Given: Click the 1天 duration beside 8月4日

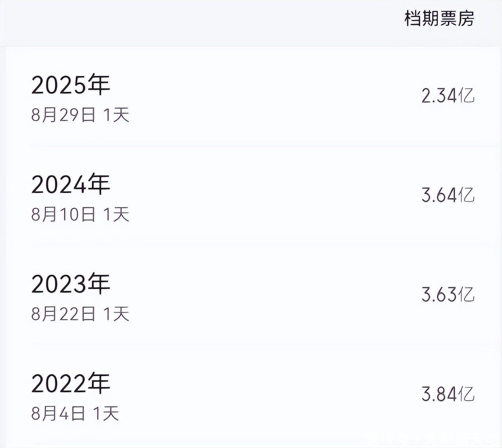Looking at the screenshot, I should [106, 414].
